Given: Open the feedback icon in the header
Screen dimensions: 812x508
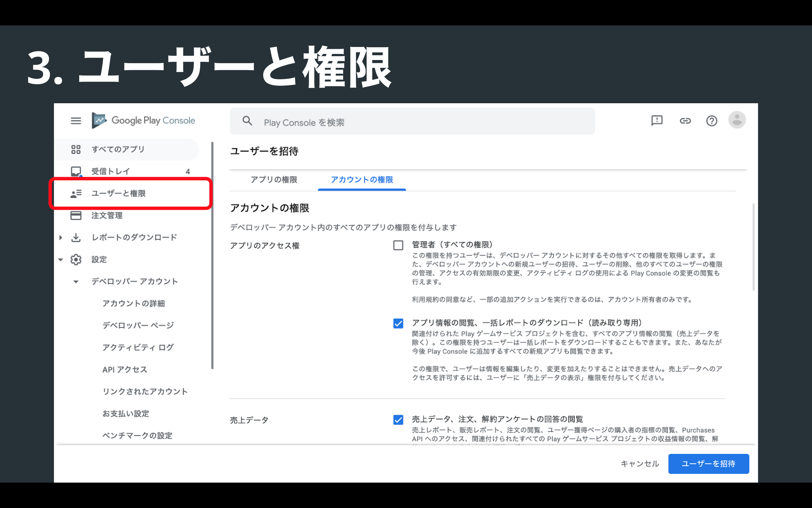Looking at the screenshot, I should click(657, 121).
